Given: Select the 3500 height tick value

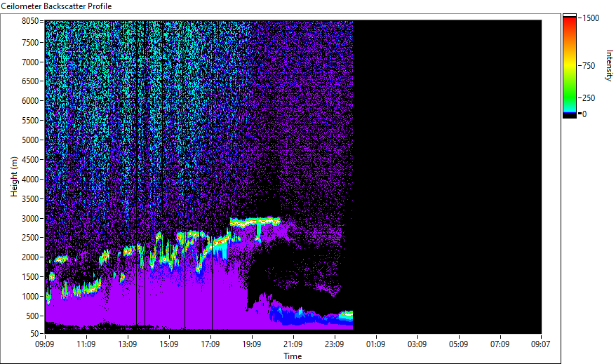Looking at the screenshot, I should click(30, 199).
